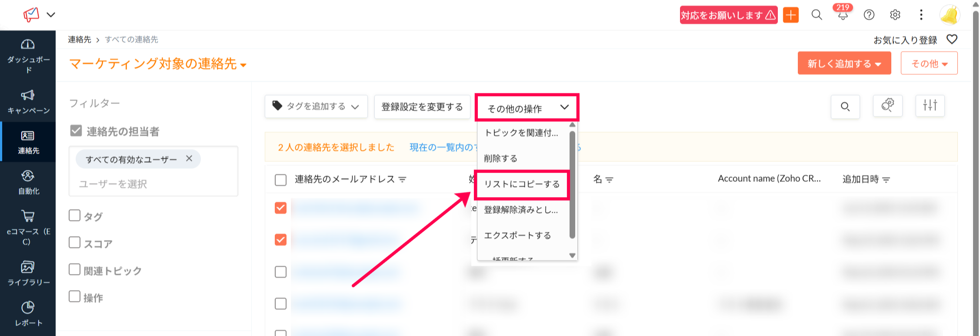
Task: Uncheck the first selected contact row
Action: pos(281,208)
